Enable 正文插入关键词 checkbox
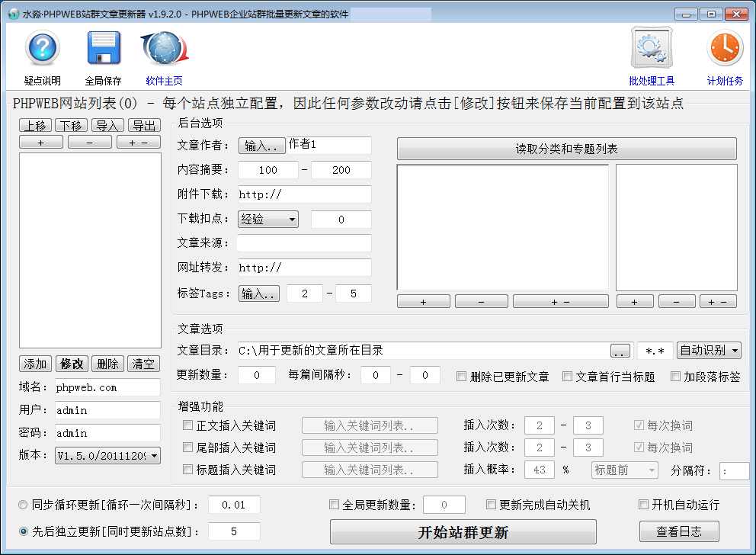 click(187, 425)
